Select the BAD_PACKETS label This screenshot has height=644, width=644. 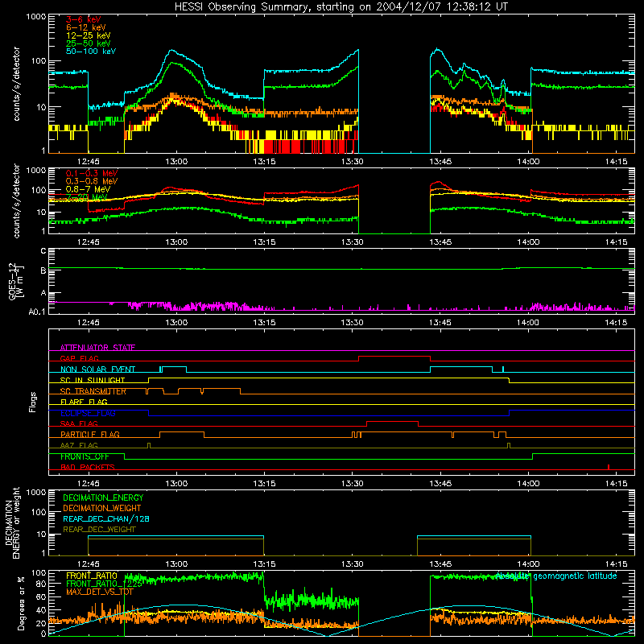pos(88,467)
